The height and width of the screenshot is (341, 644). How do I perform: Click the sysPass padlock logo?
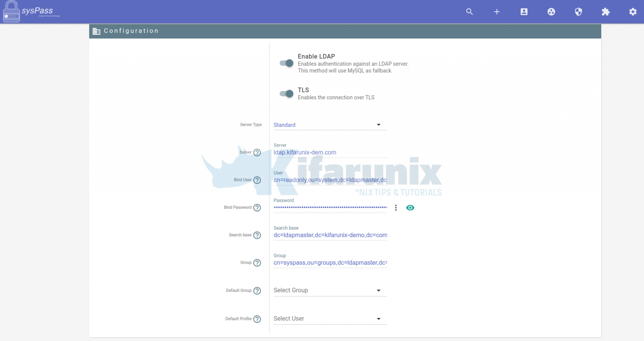[11, 11]
